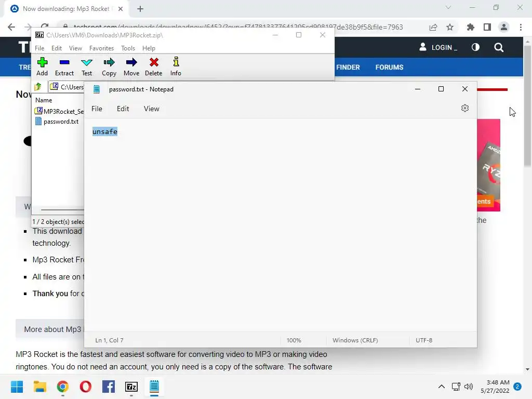Toggle Chrome side panel icon

(x=487, y=27)
